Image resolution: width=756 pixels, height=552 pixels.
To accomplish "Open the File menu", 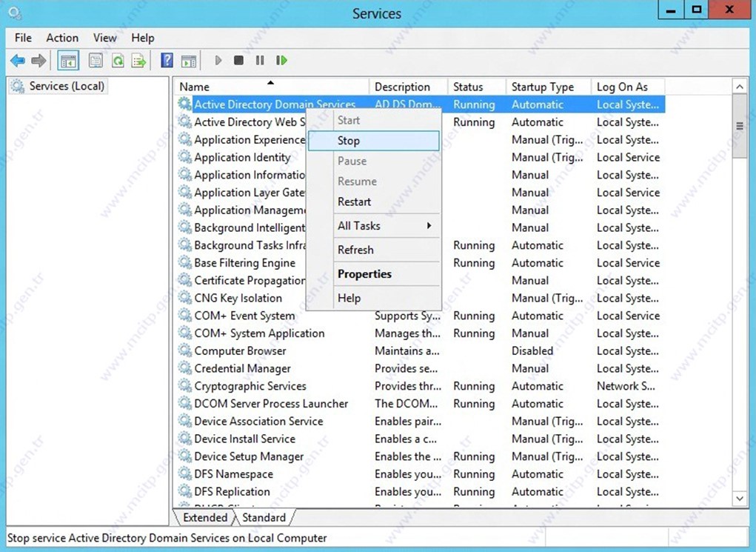I will (23, 38).
